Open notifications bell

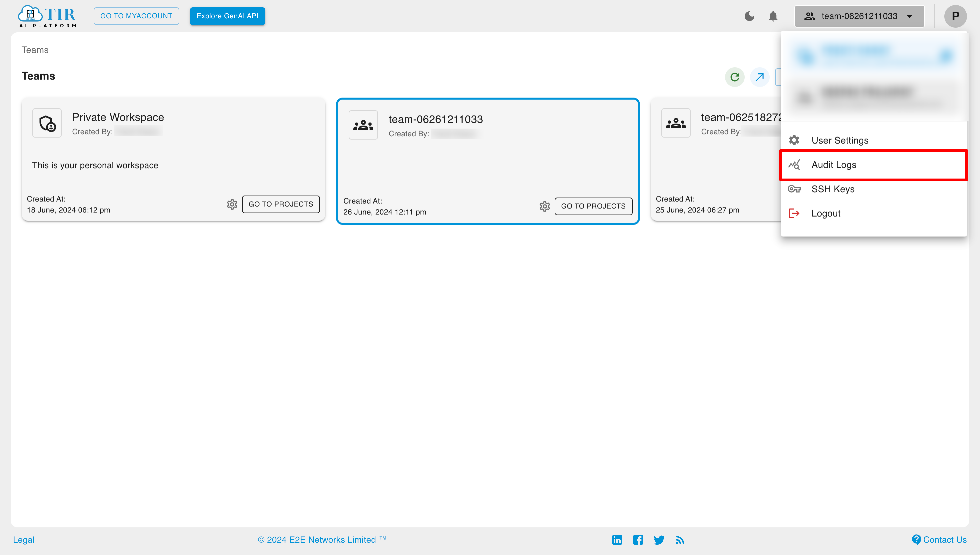pyautogui.click(x=773, y=16)
